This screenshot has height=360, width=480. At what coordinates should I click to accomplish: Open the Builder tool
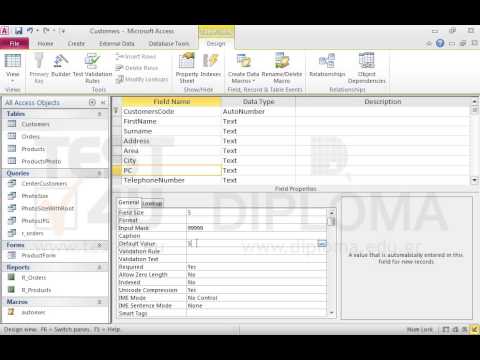point(61,66)
